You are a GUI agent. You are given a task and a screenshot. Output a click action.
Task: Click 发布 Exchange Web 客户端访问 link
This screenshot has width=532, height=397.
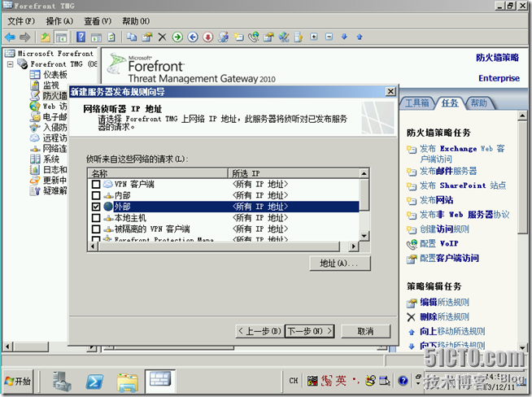tap(462, 154)
